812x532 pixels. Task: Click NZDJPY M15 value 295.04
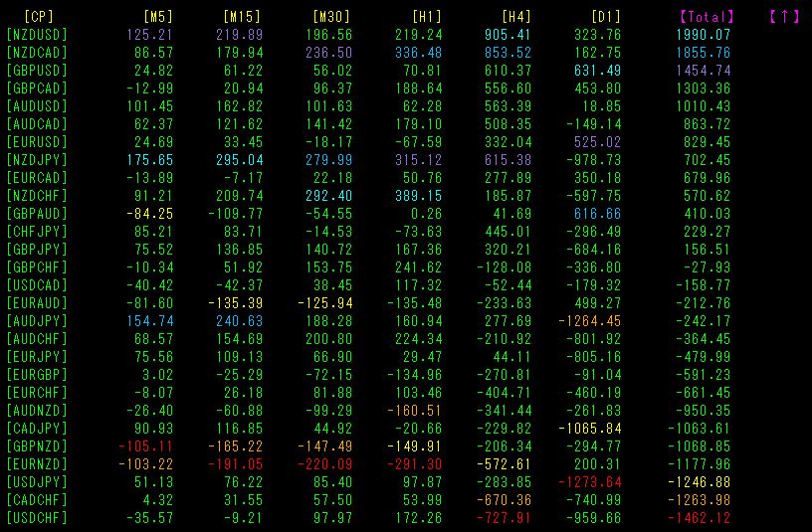tap(239, 160)
